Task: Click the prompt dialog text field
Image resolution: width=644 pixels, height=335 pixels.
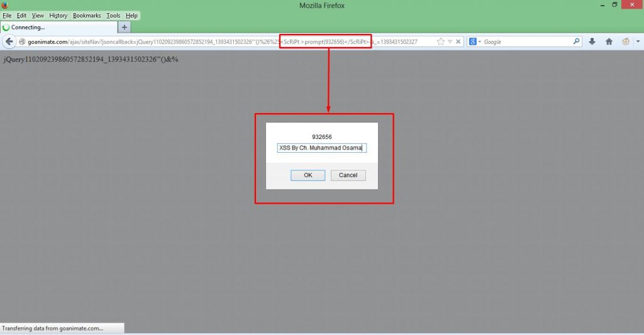Action: (321, 148)
